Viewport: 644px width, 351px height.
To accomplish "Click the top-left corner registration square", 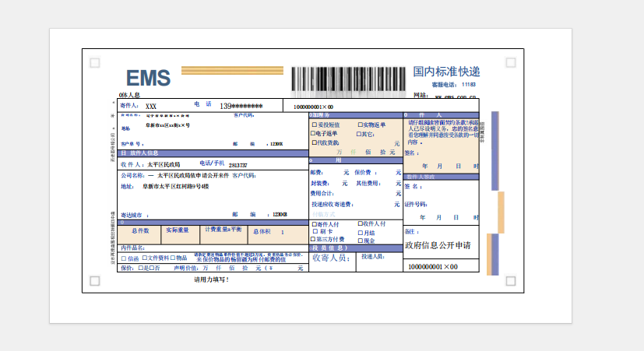I will (95, 63).
